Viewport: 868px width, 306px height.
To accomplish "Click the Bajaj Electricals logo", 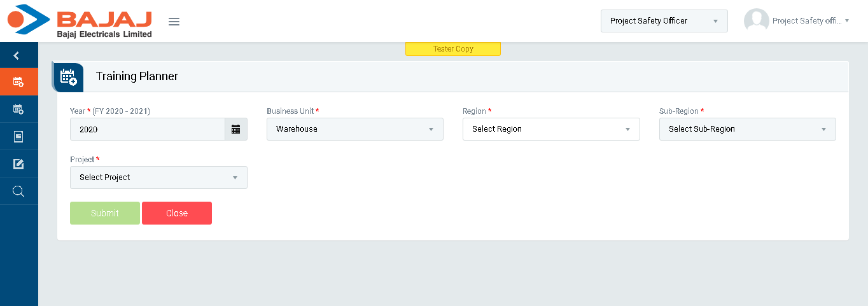I will [x=80, y=21].
